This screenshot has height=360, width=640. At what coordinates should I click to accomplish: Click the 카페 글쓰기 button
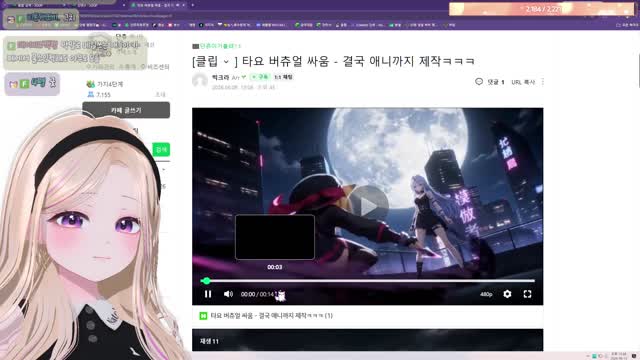click(126, 110)
